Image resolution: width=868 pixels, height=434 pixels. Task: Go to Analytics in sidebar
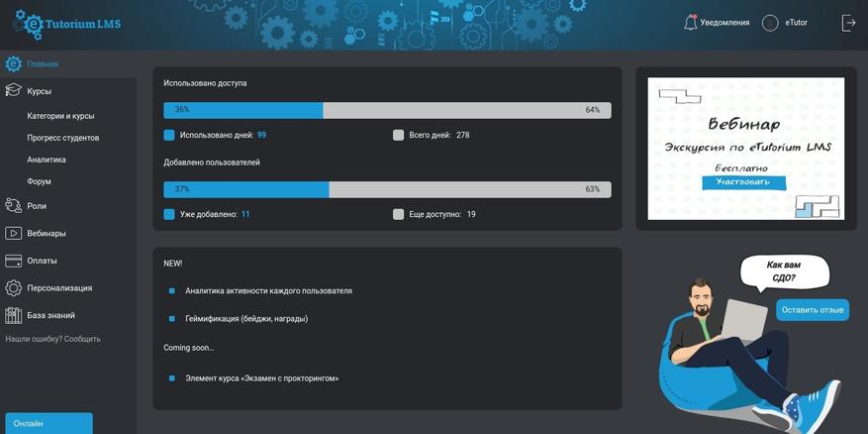tap(47, 160)
